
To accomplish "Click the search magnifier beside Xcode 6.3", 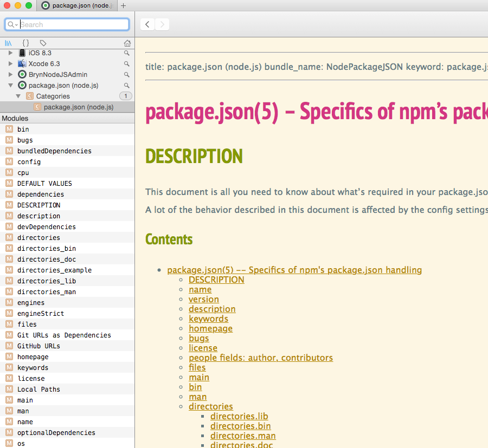I will [x=126, y=64].
